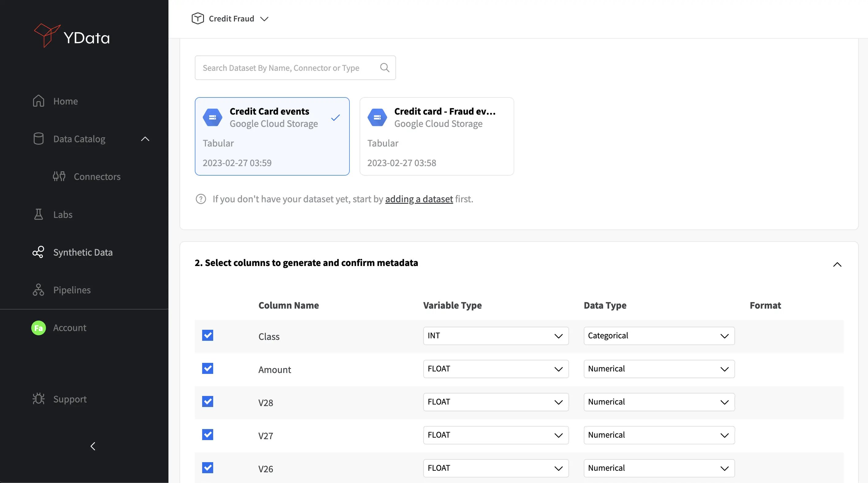The image size is (868, 483).
Task: Click Google Cloud Storage icon on Credit Card events
Action: pos(212,117)
